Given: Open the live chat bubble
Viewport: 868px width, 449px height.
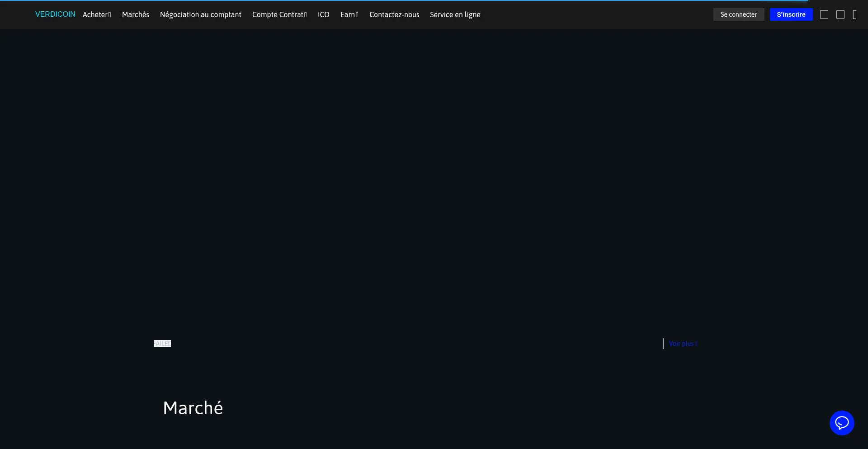Looking at the screenshot, I should coord(841,423).
